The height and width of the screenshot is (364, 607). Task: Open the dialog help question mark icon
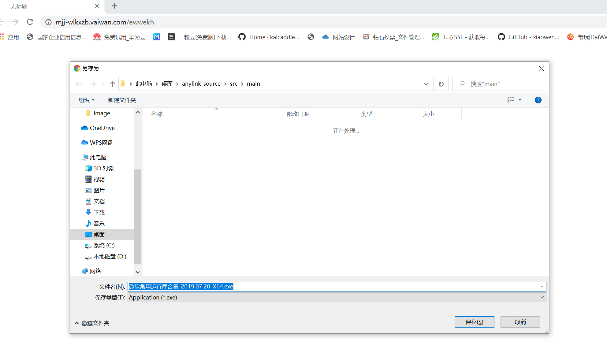(538, 100)
